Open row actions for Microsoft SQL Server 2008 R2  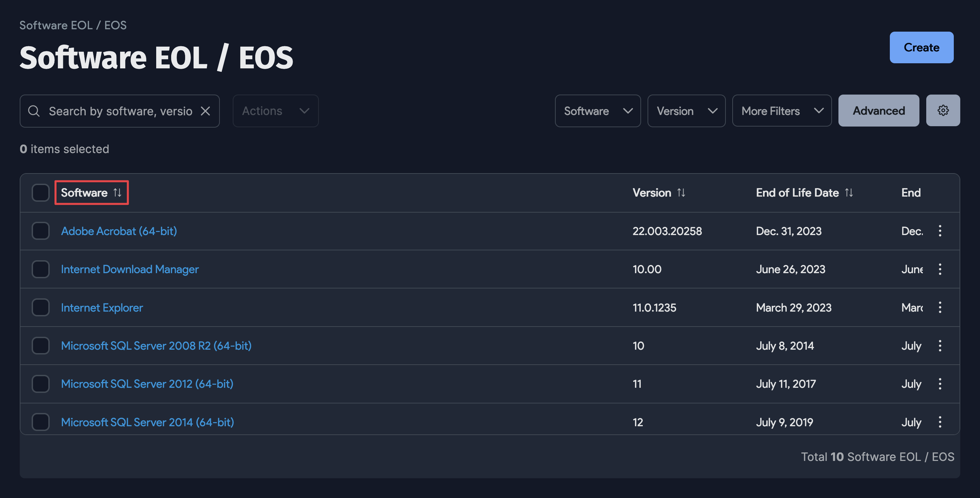(940, 346)
